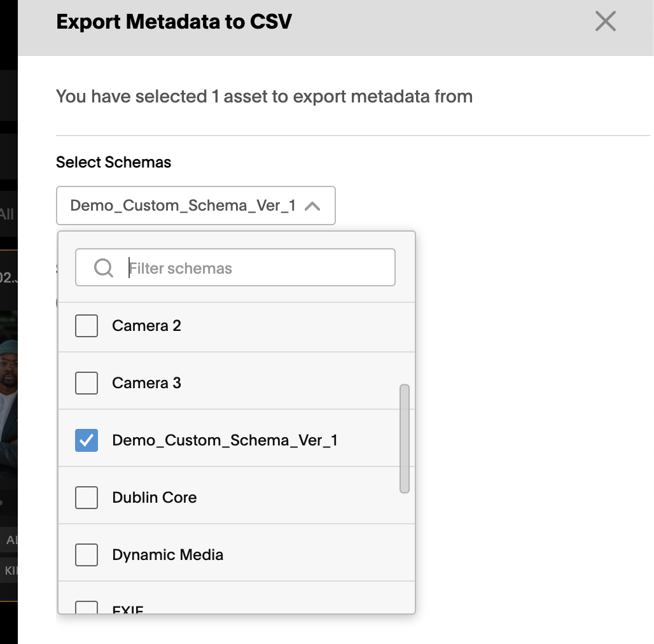Image resolution: width=654 pixels, height=644 pixels.
Task: Open the Select Schemas combo box
Action: click(195, 206)
